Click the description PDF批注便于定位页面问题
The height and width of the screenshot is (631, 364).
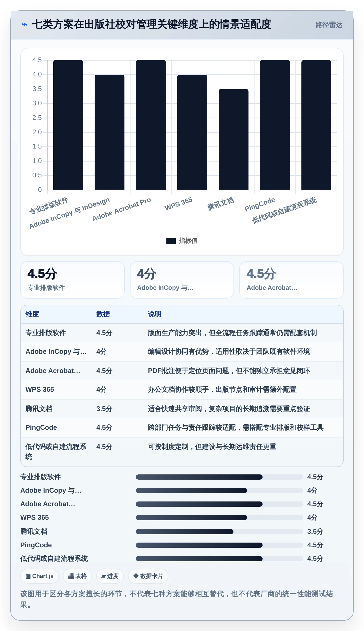point(229,371)
